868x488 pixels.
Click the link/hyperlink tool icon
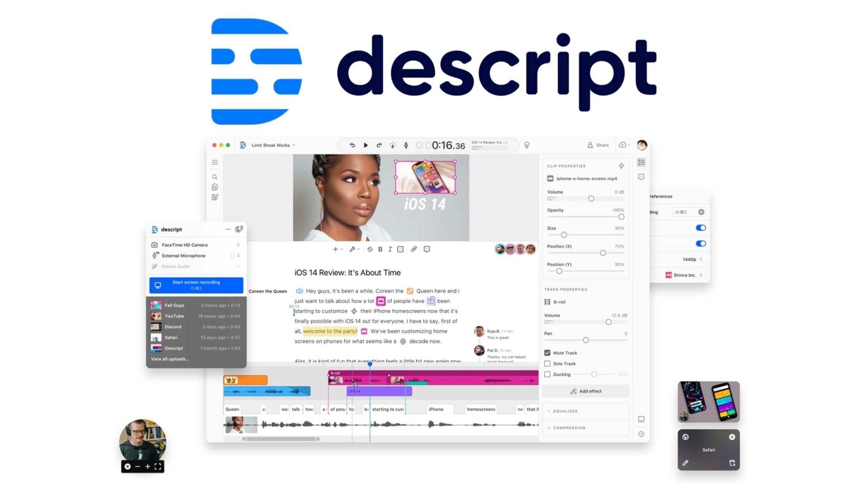click(414, 250)
